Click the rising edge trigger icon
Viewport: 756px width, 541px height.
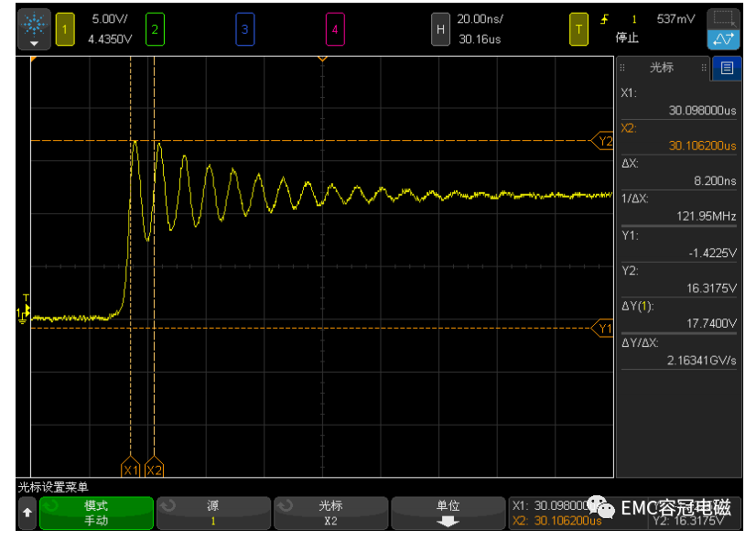pos(604,19)
